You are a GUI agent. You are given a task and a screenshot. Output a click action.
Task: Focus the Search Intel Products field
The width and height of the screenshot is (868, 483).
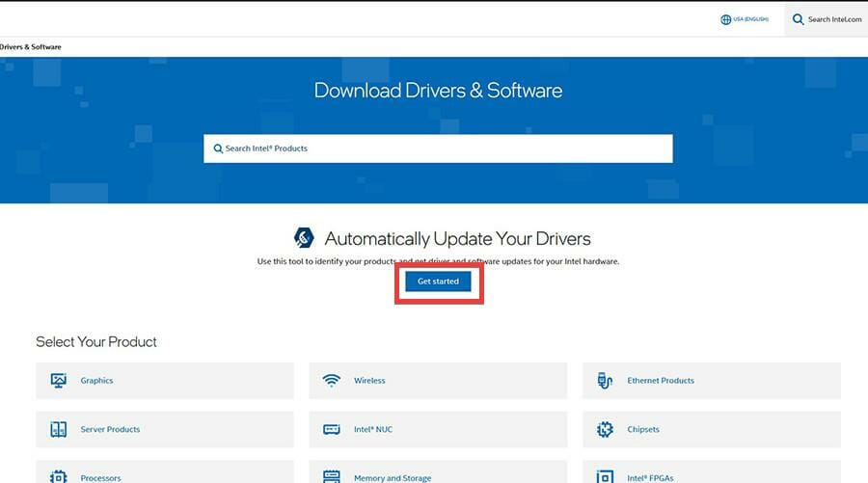coord(438,148)
